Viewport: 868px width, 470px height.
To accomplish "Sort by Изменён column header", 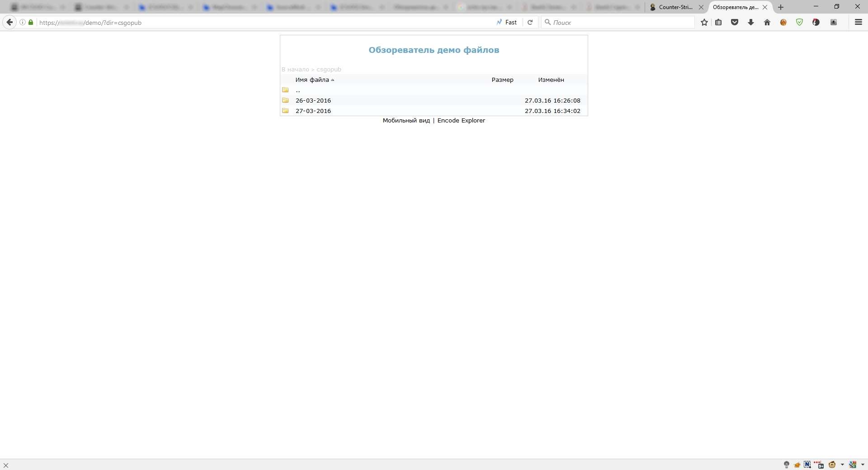I will 551,80.
